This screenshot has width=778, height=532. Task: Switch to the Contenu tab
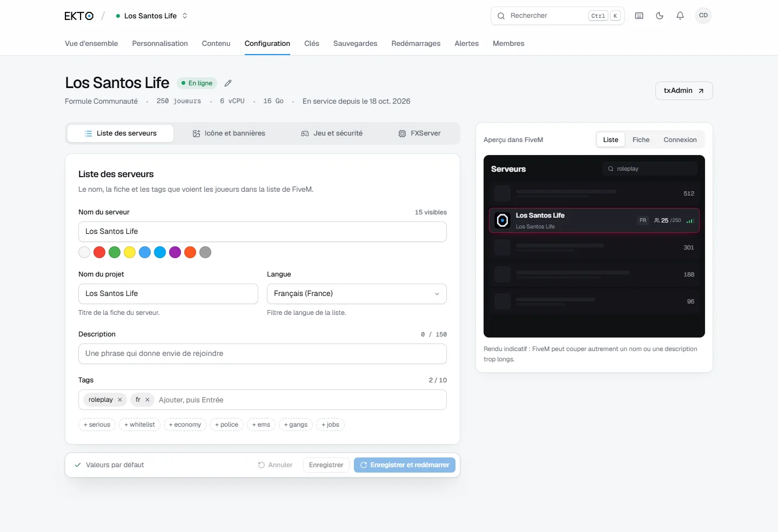point(216,44)
